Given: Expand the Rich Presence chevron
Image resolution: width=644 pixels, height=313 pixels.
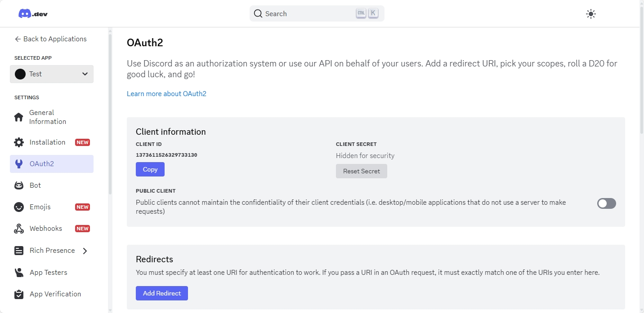Looking at the screenshot, I should (85, 251).
